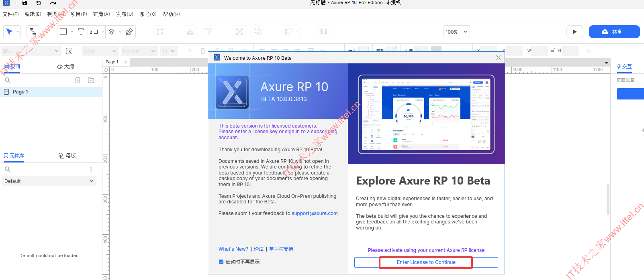
Task: Open the zoom level 100% dropdown
Action: click(x=456, y=32)
